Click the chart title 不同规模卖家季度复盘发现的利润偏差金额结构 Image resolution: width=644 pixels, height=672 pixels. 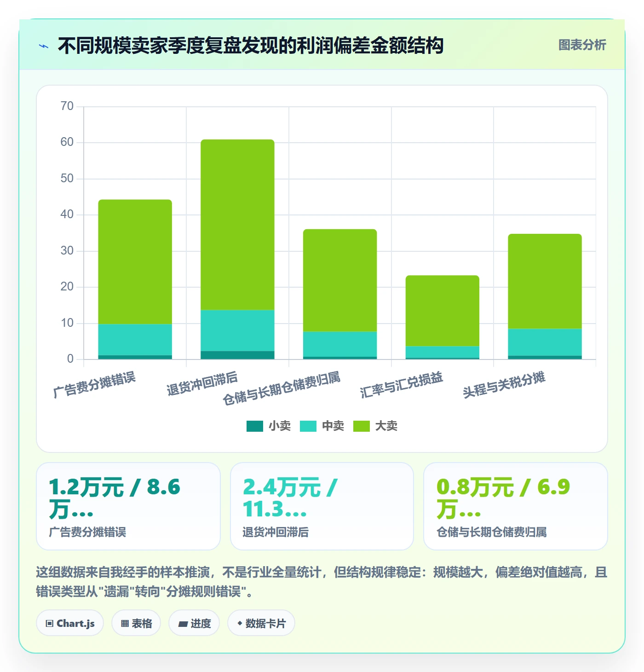point(251,46)
